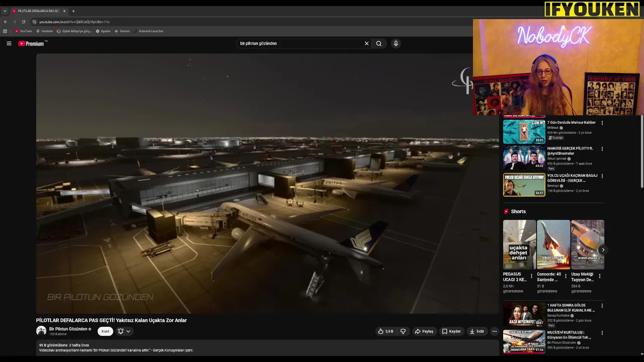Start voice search with the microphone icon

pyautogui.click(x=396, y=43)
